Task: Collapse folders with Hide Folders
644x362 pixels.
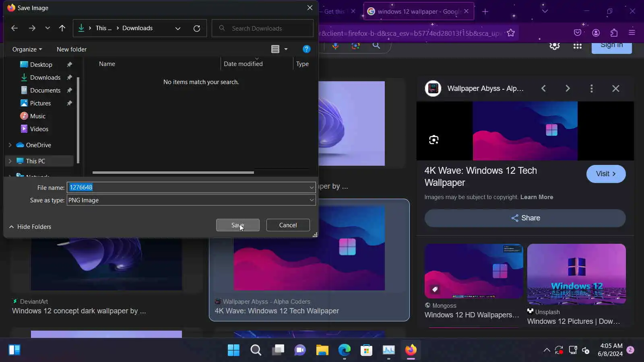Action: 30,227
